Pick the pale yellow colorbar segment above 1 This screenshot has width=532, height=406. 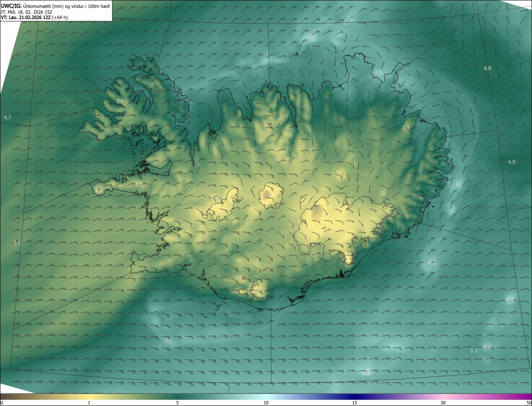(89, 396)
